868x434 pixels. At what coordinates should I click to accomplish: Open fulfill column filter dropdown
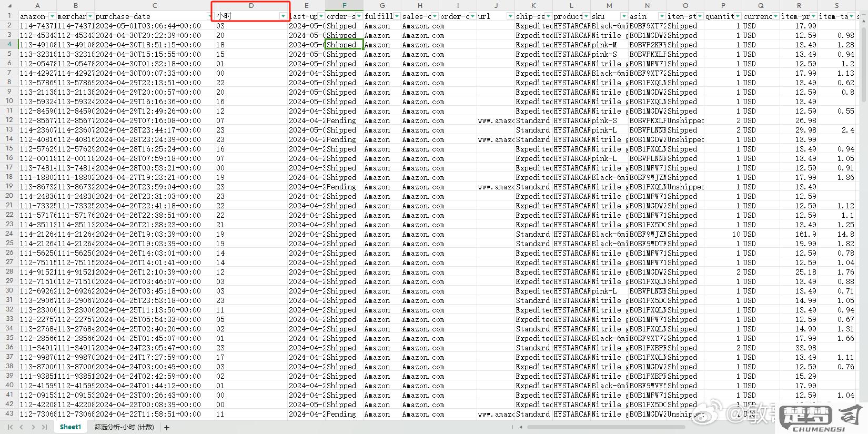pyautogui.click(x=397, y=16)
